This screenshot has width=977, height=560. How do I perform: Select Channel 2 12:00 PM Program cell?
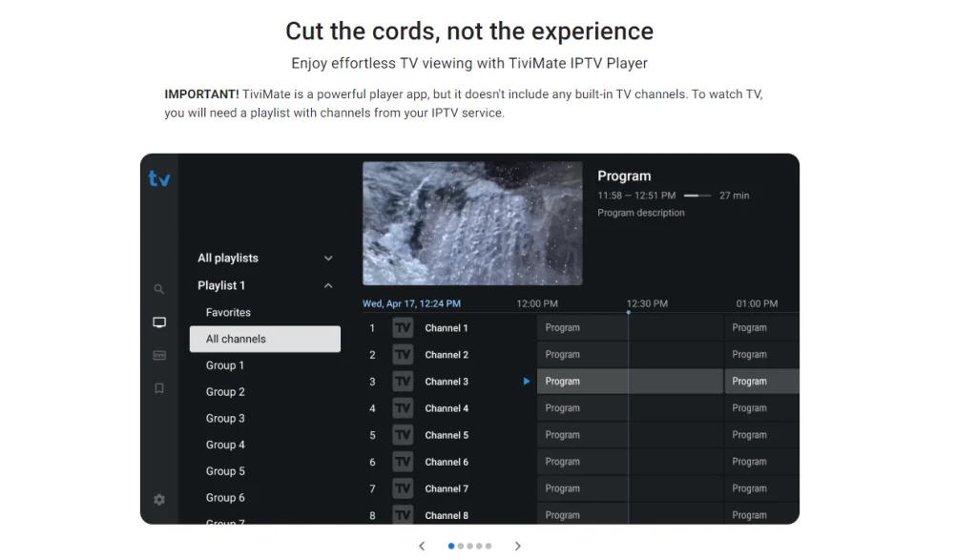pos(630,355)
